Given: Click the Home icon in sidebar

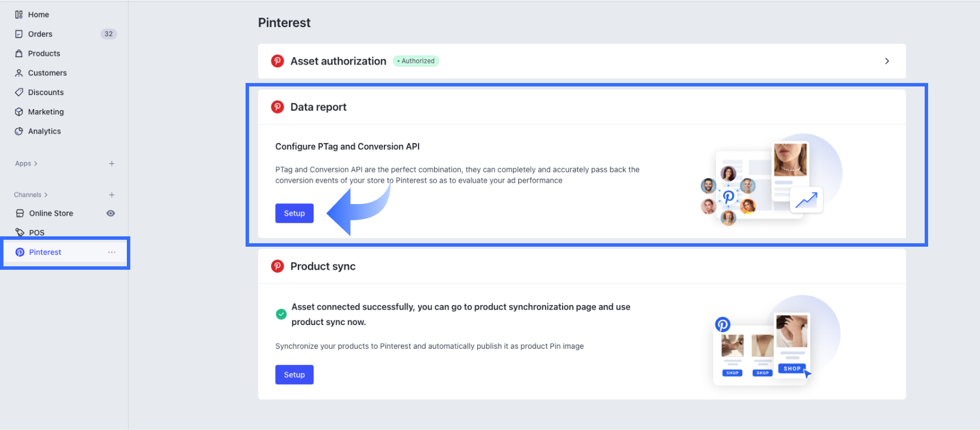Looking at the screenshot, I should click(x=19, y=14).
